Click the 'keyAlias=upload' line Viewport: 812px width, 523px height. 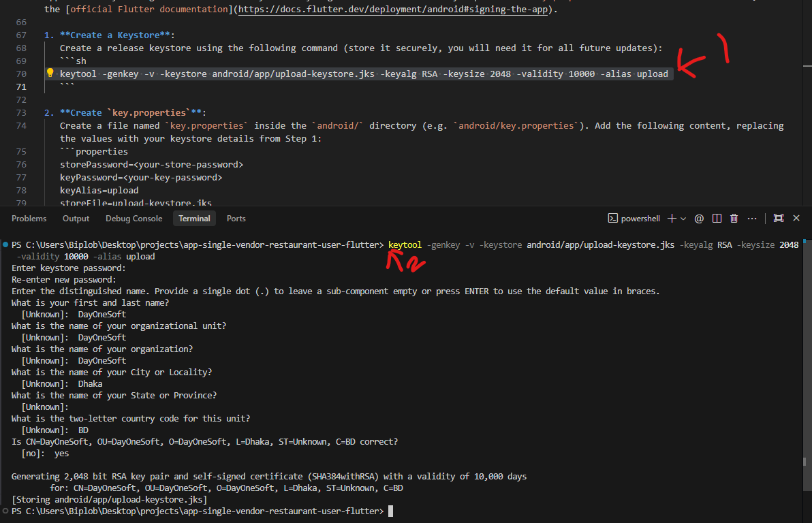[x=99, y=191]
